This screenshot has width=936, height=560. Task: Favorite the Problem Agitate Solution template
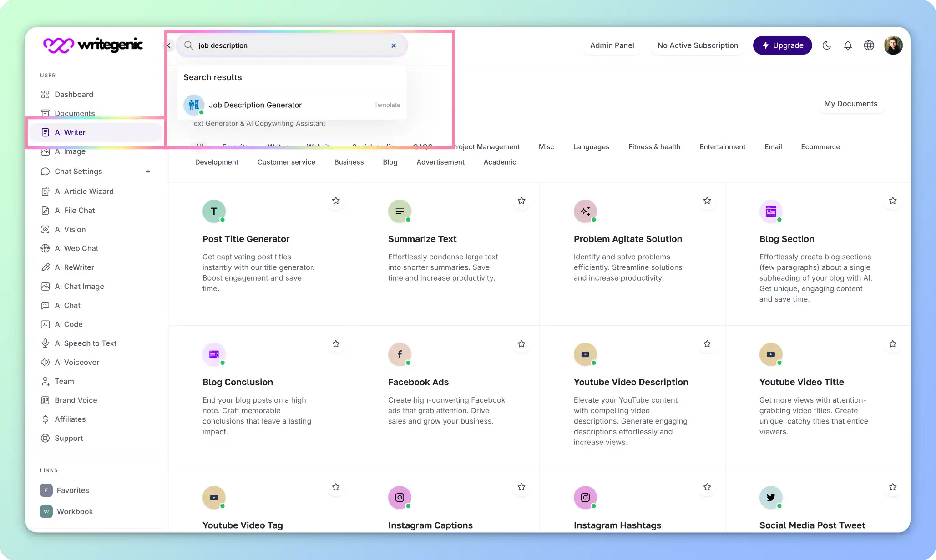click(x=707, y=201)
